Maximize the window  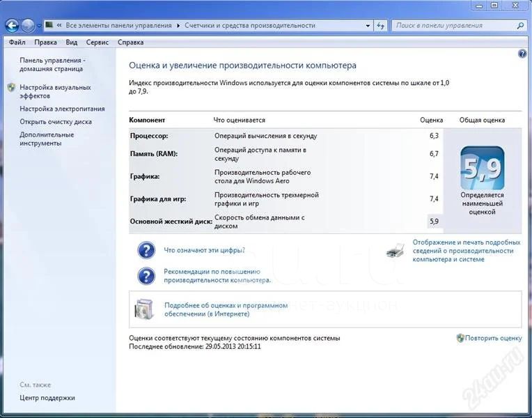click(x=494, y=6)
